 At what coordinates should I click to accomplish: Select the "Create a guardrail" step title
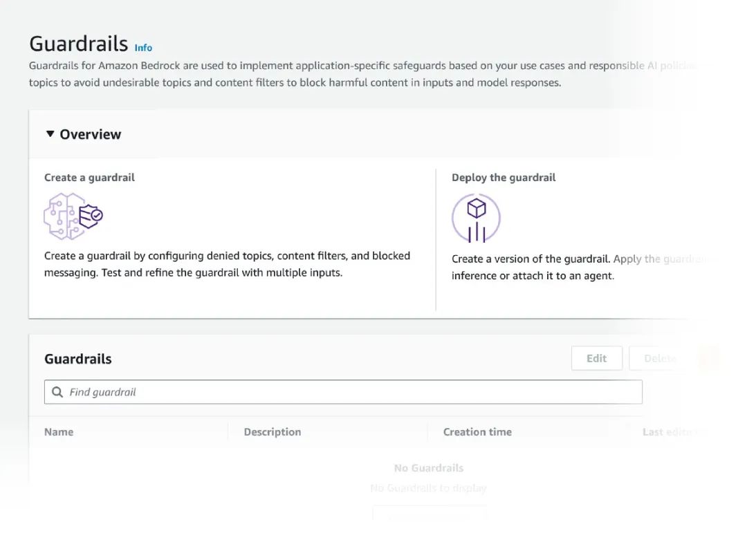[x=89, y=178]
